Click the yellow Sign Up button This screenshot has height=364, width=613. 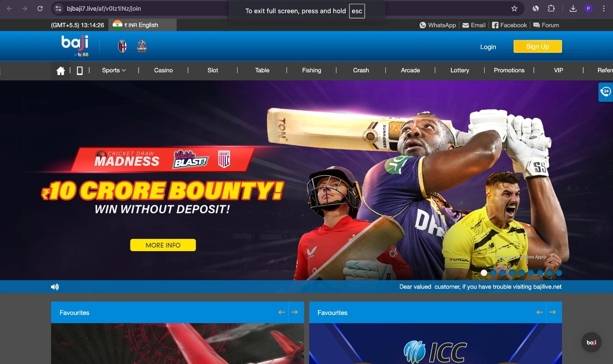[538, 46]
